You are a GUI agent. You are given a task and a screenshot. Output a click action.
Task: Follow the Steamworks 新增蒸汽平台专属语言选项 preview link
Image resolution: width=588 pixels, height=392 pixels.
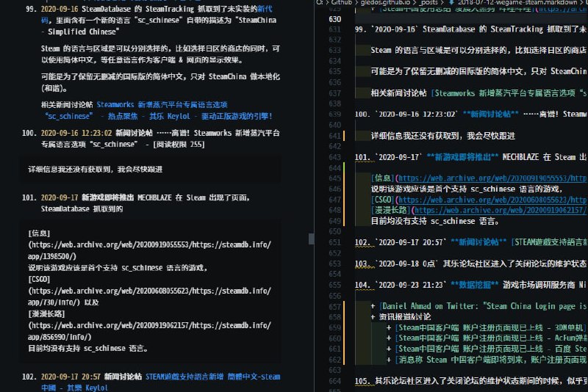point(158,104)
